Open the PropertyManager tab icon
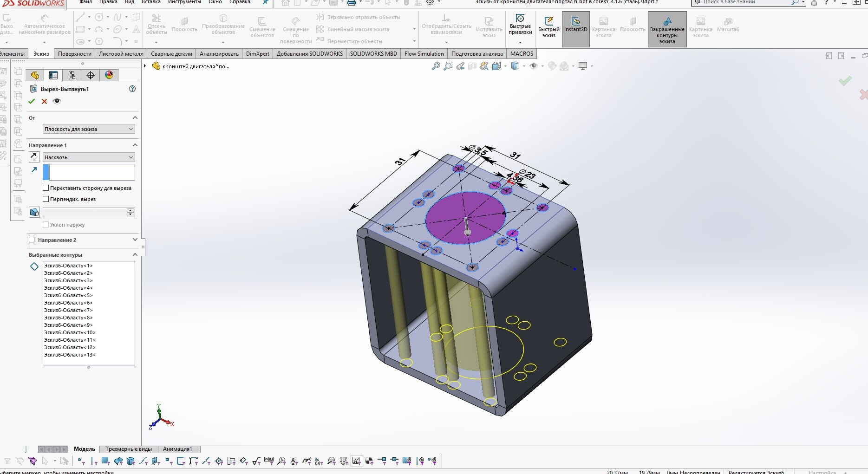Screen dimensions: 868x474 pyautogui.click(x=53, y=75)
